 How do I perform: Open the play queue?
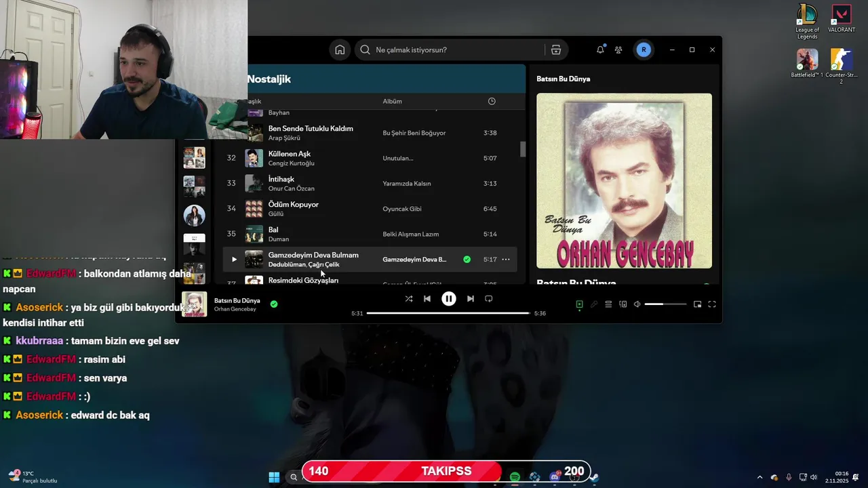tap(608, 304)
